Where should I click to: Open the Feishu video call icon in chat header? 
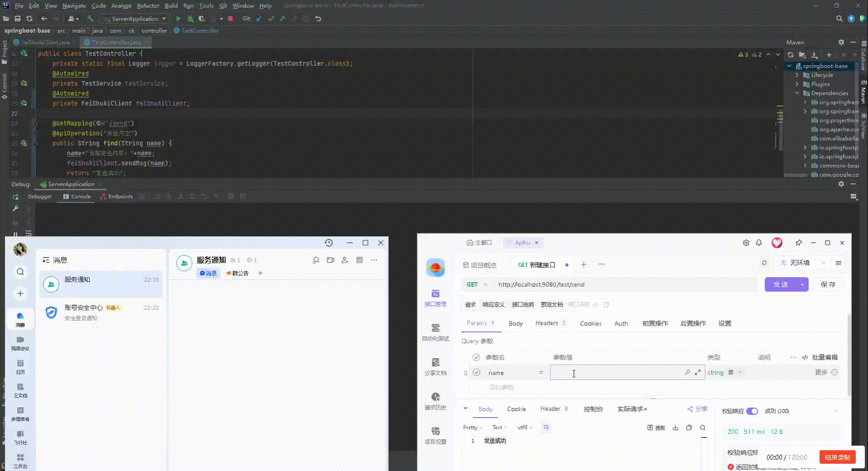[330, 260]
